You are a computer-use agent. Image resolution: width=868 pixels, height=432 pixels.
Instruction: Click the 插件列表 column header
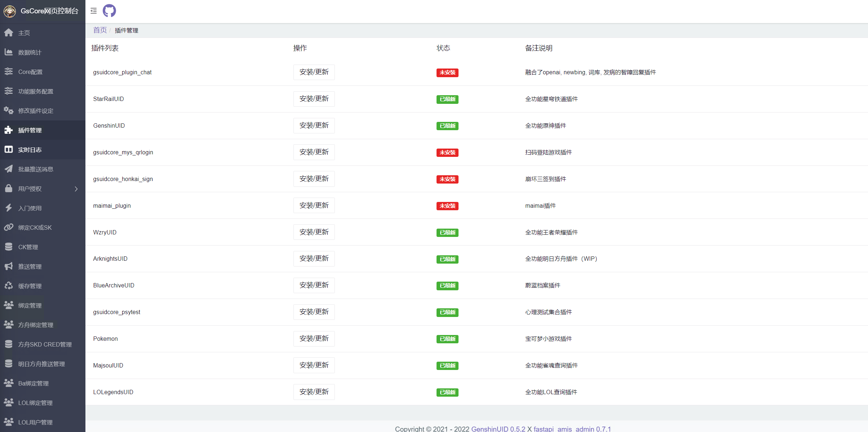[x=105, y=48]
